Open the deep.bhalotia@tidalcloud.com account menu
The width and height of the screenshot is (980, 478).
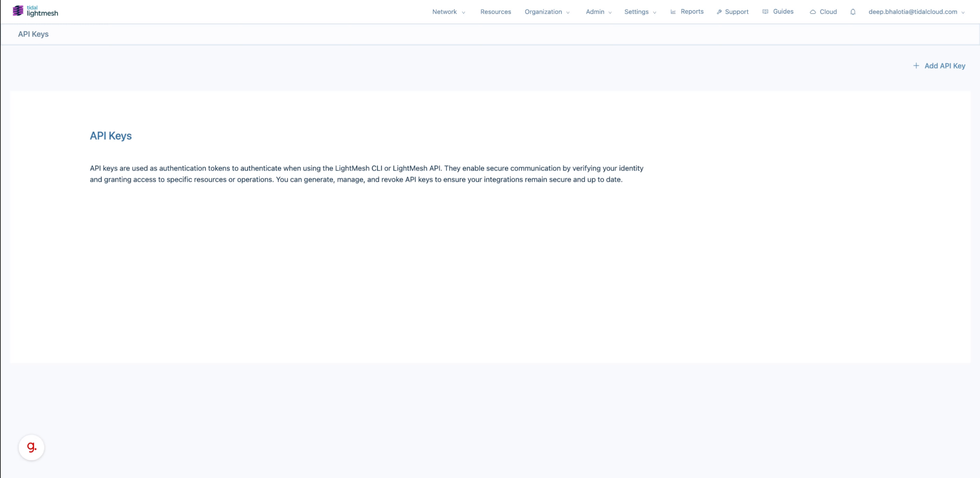[x=916, y=12]
